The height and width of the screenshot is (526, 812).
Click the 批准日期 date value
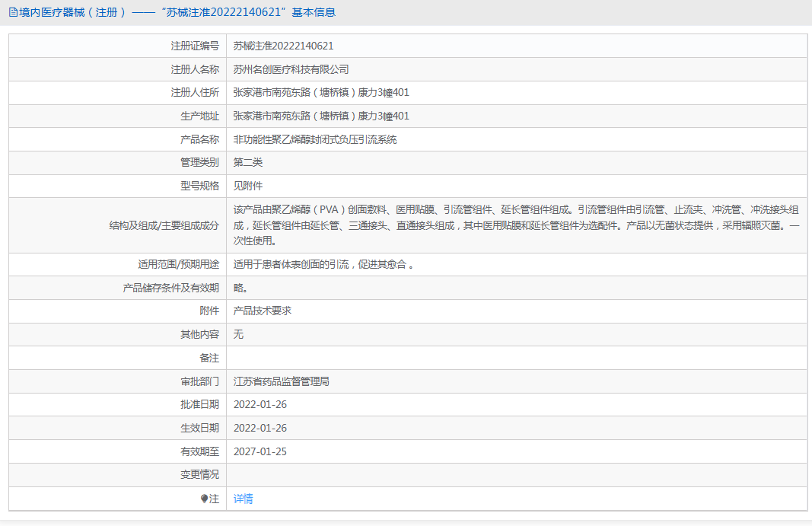(x=260, y=404)
